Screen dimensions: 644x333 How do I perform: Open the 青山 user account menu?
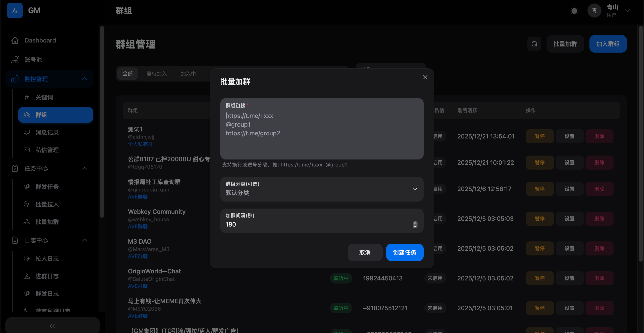pos(618,11)
